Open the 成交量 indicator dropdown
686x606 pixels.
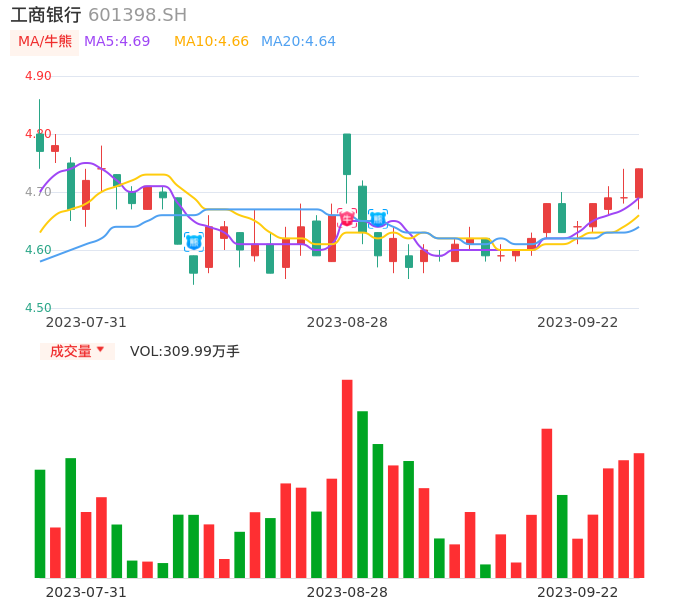(x=77, y=351)
